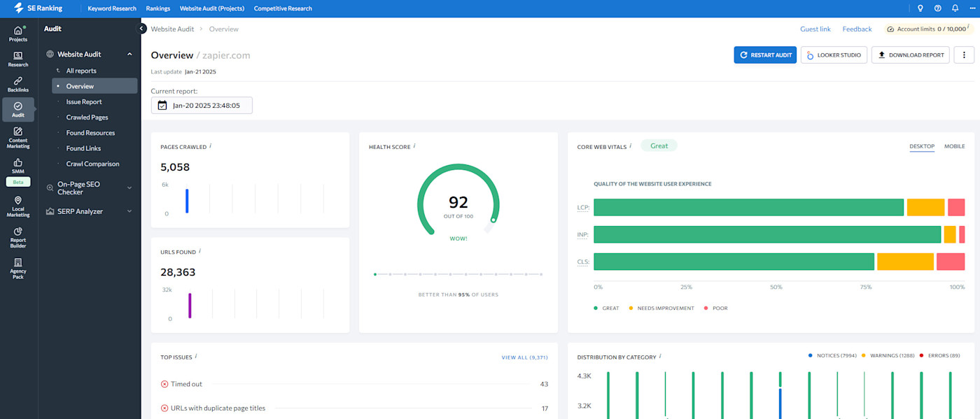The width and height of the screenshot is (980, 419).
Task: Open Issue Report in the sidebar
Action: click(84, 102)
